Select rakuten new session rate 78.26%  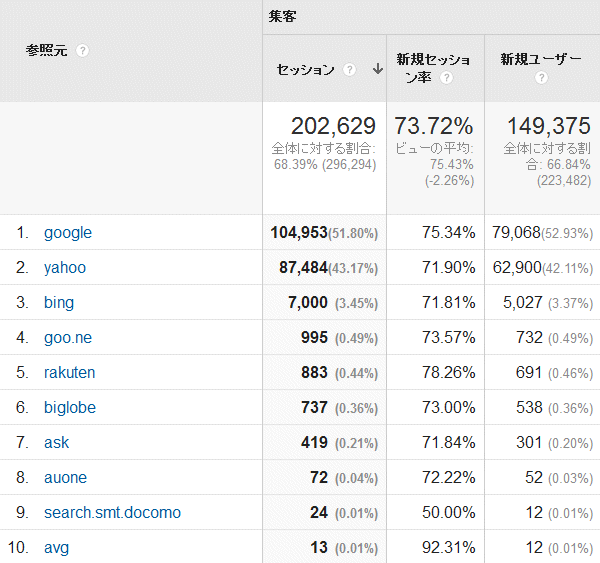pos(448,372)
